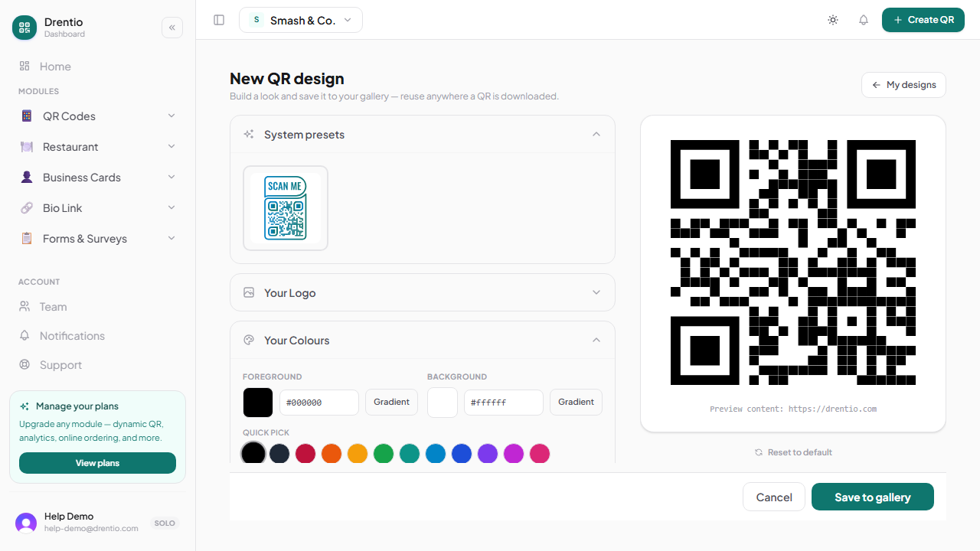Pick the crimson red quick pick colour
This screenshot has width=980, height=551.
[305, 454]
